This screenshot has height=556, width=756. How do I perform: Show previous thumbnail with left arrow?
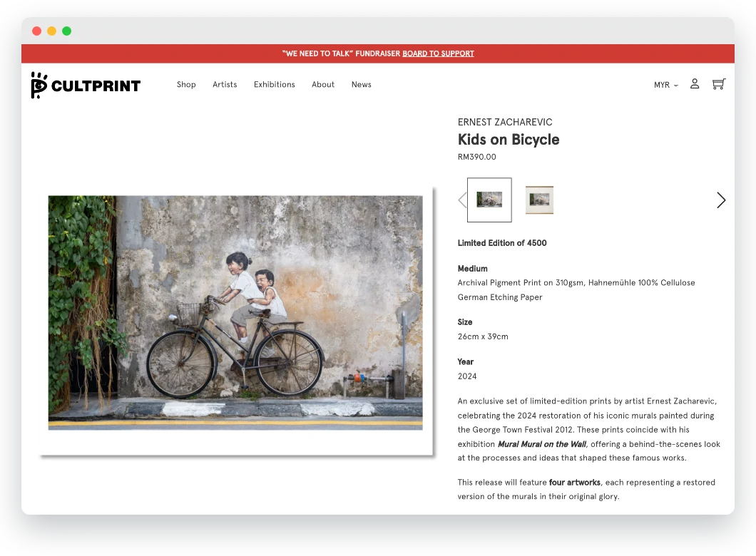pos(462,200)
